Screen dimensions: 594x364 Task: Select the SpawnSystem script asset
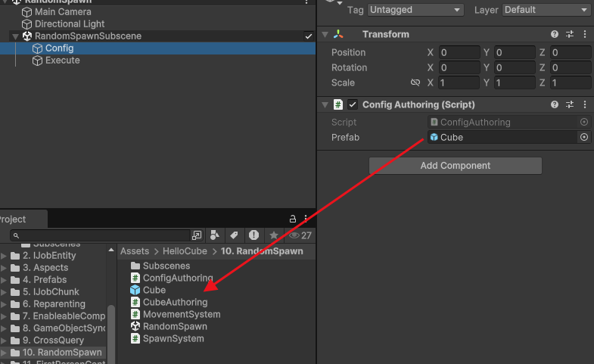(173, 338)
